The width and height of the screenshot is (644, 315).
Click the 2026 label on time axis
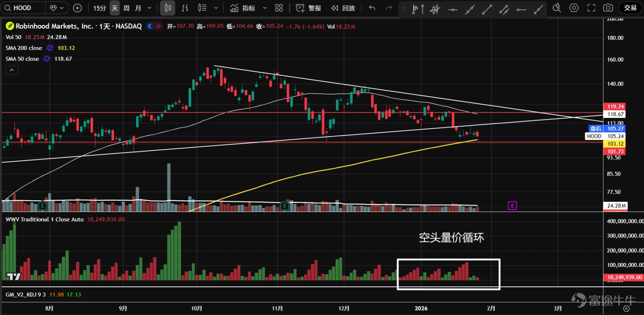pos(421,308)
